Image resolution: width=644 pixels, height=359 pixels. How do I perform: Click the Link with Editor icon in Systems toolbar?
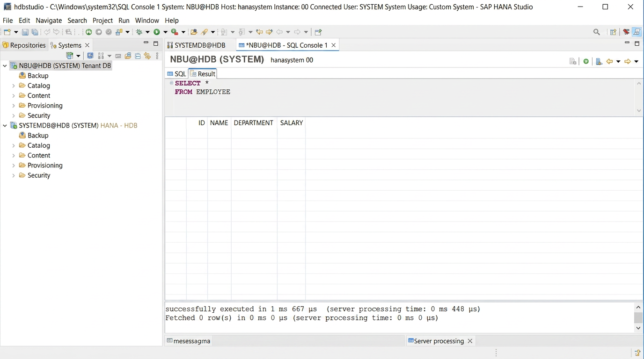[147, 56]
